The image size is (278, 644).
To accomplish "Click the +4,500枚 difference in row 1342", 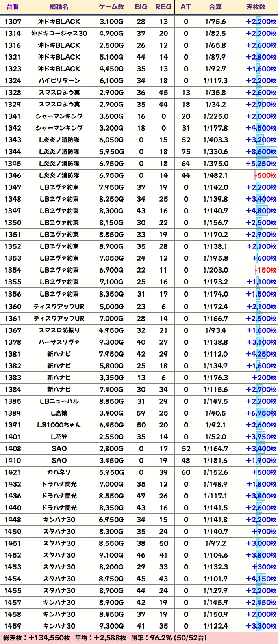I will pos(261,128).
